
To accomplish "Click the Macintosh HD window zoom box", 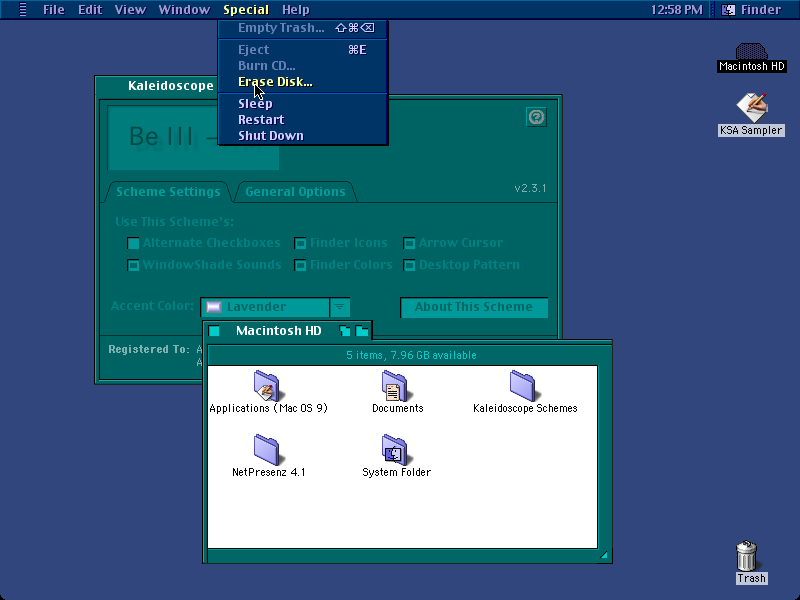I will pos(344,331).
